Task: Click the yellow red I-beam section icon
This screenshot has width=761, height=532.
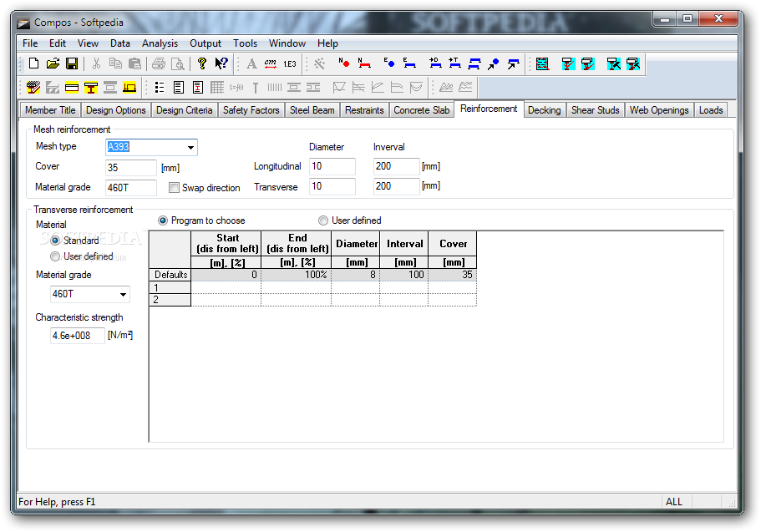Action: [x=91, y=88]
